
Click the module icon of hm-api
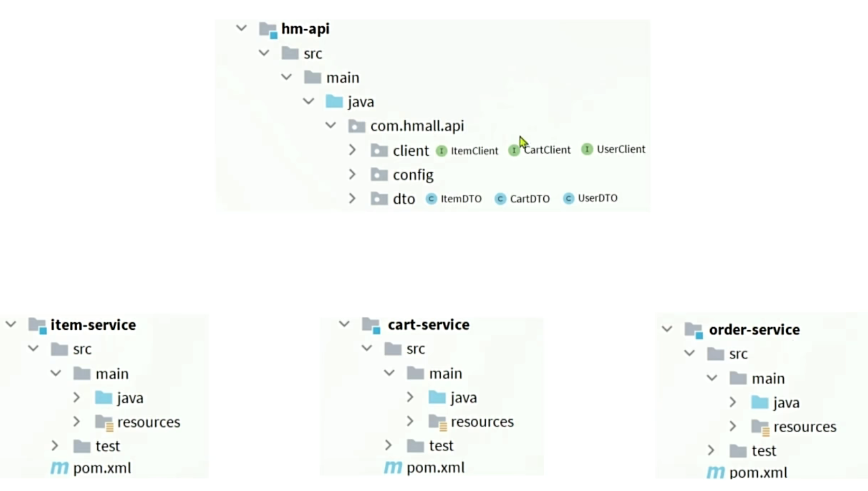coord(267,30)
